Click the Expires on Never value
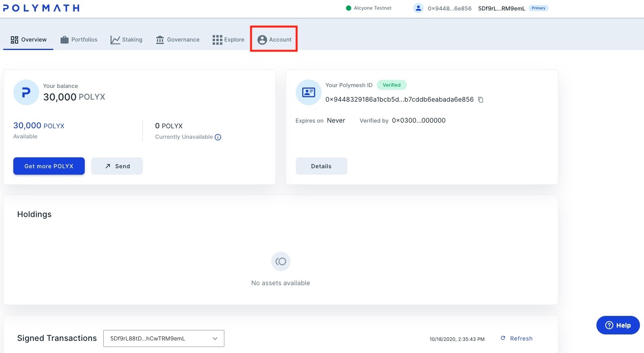644x353 pixels. (x=336, y=120)
